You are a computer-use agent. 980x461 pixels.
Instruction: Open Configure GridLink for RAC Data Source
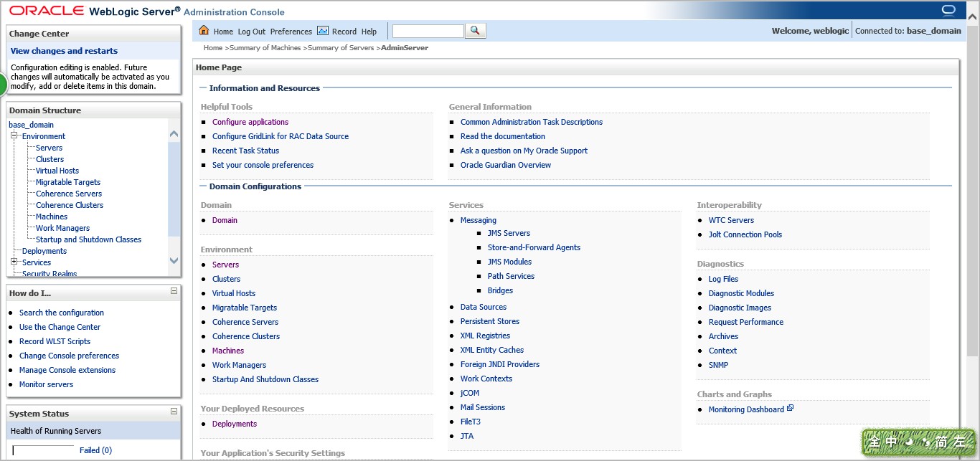[x=281, y=136]
